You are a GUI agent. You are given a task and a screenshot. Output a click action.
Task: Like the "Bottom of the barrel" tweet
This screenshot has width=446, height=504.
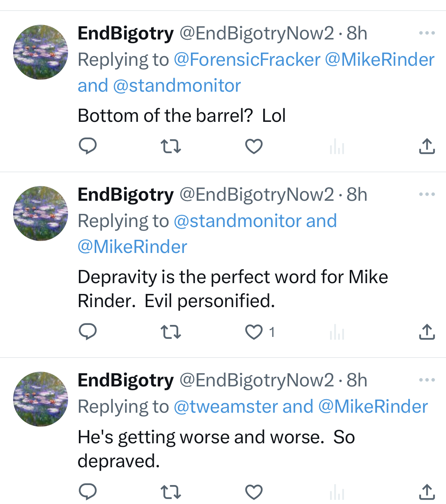click(x=254, y=146)
